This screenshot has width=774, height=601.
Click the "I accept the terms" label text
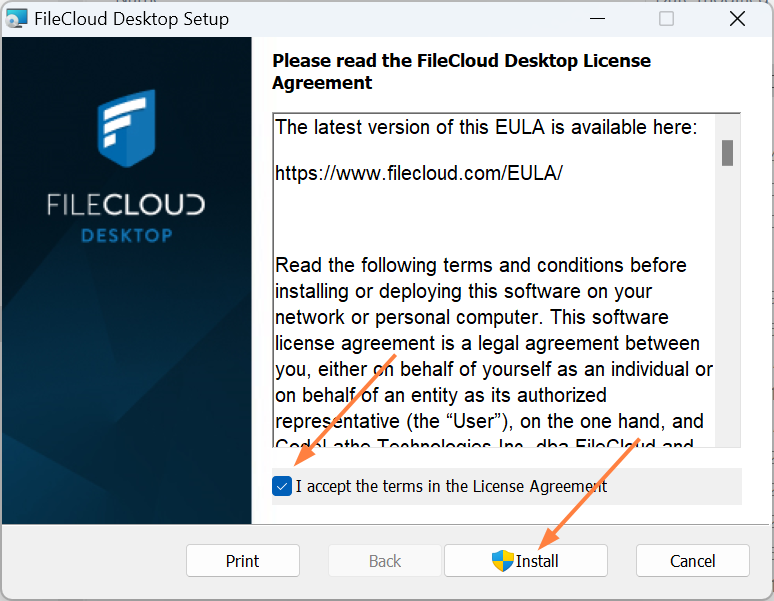click(x=451, y=487)
